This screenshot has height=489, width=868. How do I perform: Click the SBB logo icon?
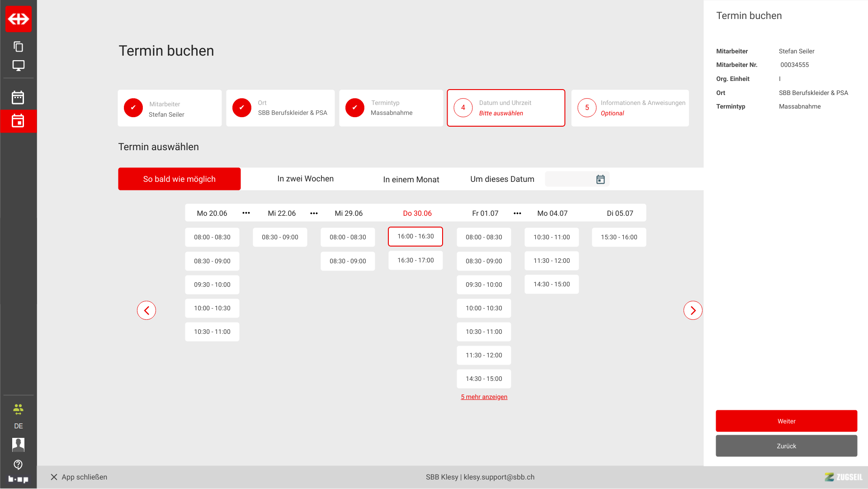(19, 19)
